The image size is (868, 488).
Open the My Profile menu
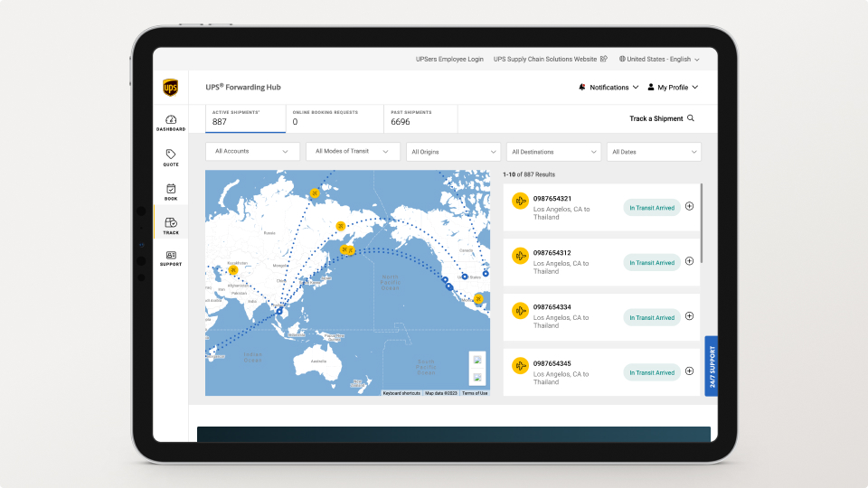tap(674, 88)
